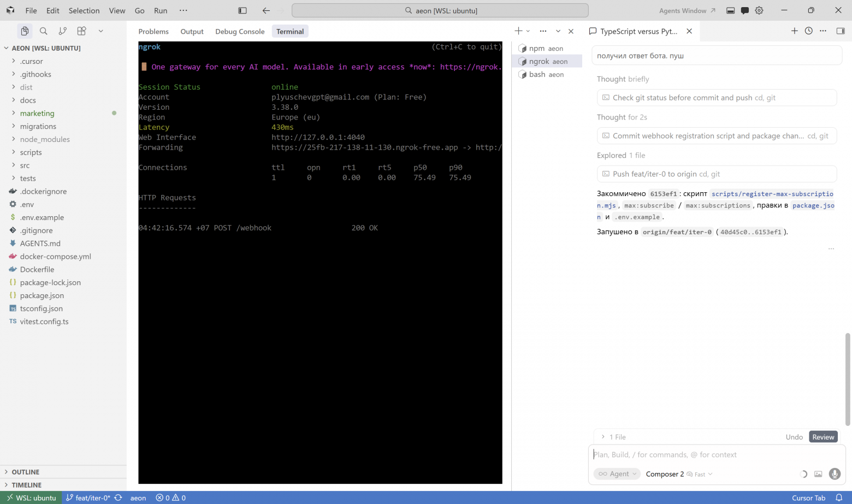Open the Explorer view icon
This screenshot has height=504, width=852.
25,31
